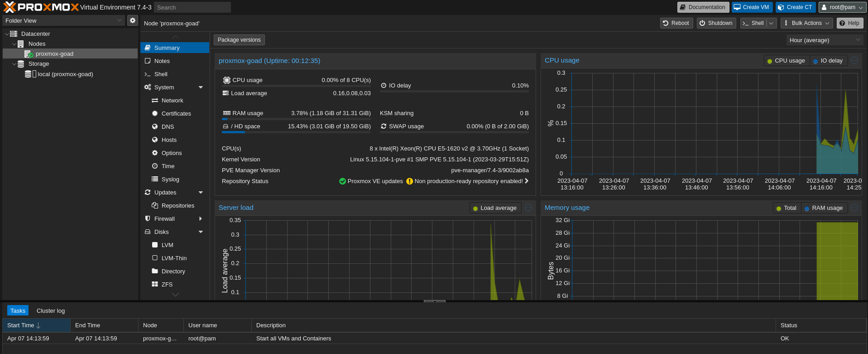Click the Create VM button
Viewport: 868px width, 354px height.
tap(752, 7)
